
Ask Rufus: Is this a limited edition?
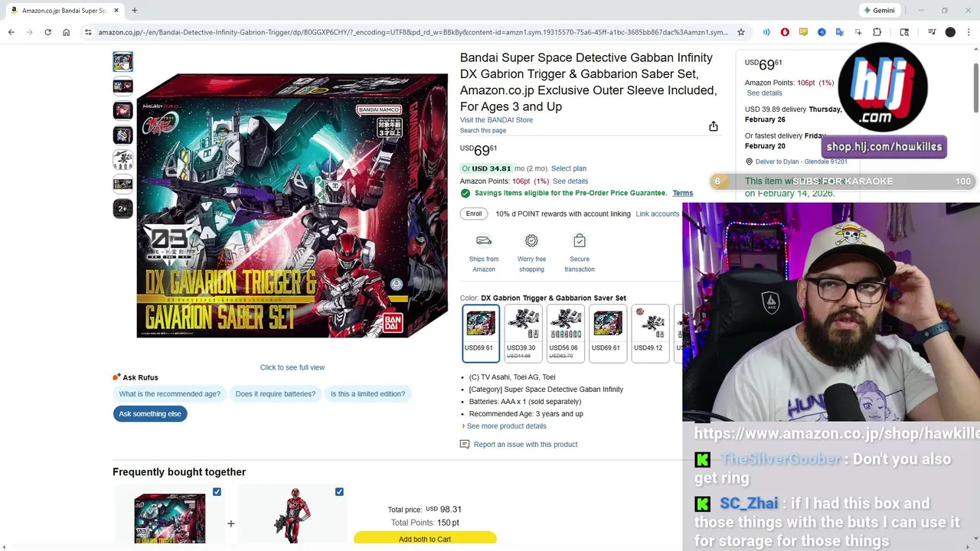[x=367, y=394]
